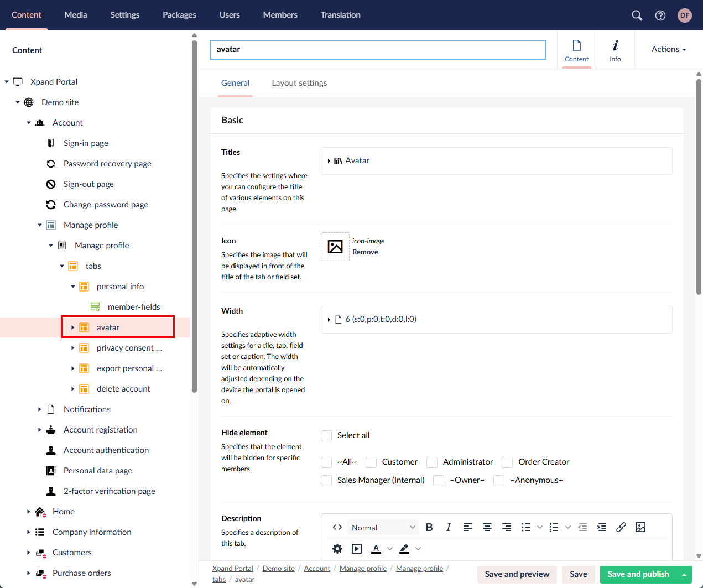Enable the Customer checkbox
This screenshot has width=703, height=588.
pos(371,462)
